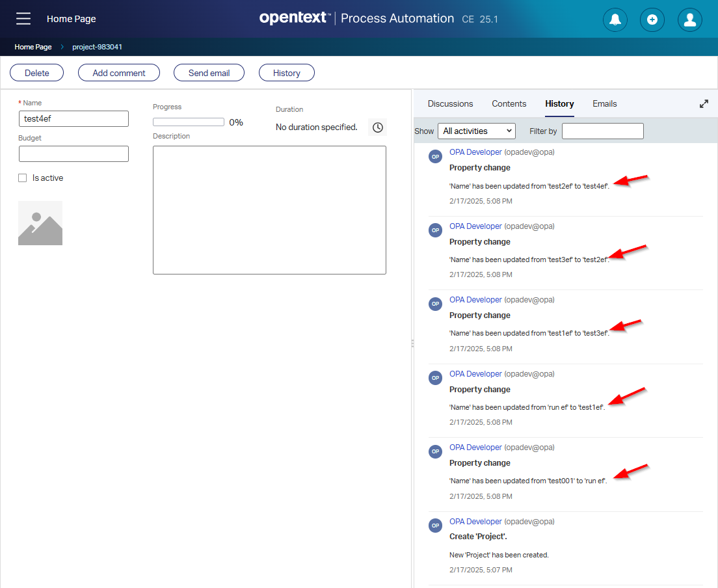This screenshot has height=588, width=718.
Task: Click the Progress bar
Action: (189, 122)
